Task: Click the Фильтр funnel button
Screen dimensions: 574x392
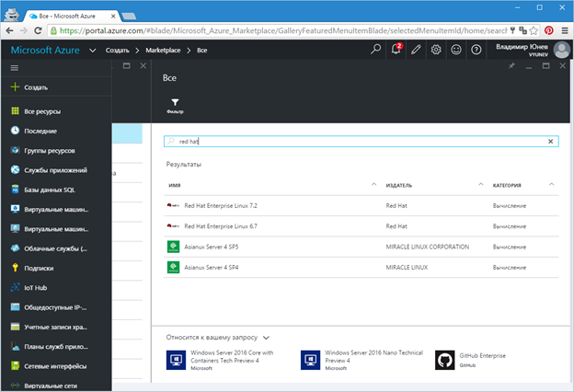Action: click(175, 106)
